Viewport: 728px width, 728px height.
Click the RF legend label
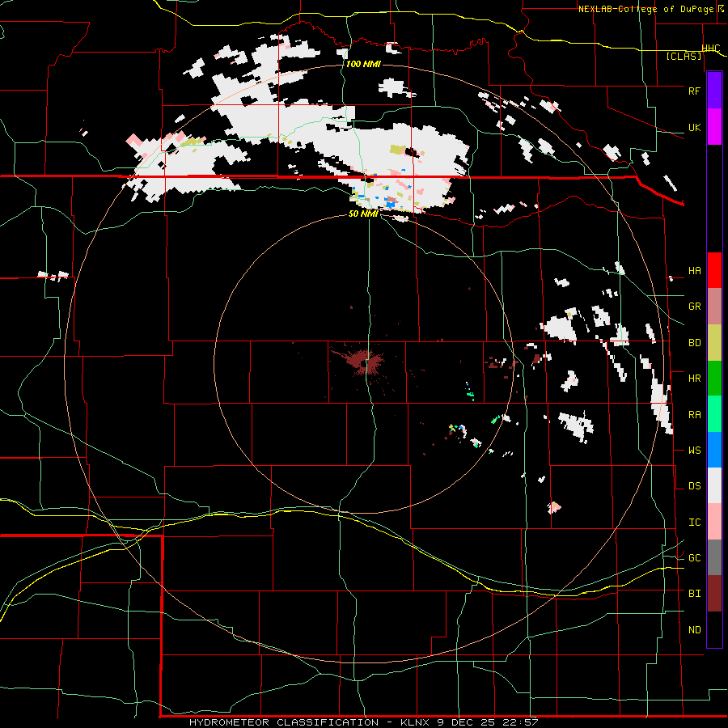tap(694, 91)
